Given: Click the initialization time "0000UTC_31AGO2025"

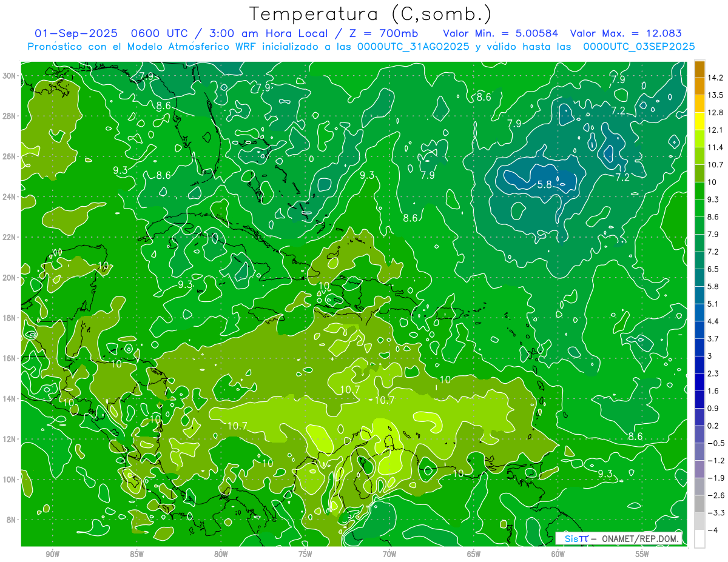Looking at the screenshot, I should pos(413,47).
